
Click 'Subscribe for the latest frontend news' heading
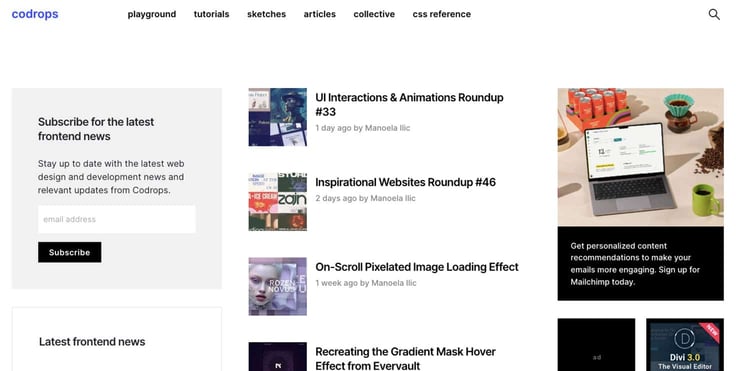click(96, 129)
